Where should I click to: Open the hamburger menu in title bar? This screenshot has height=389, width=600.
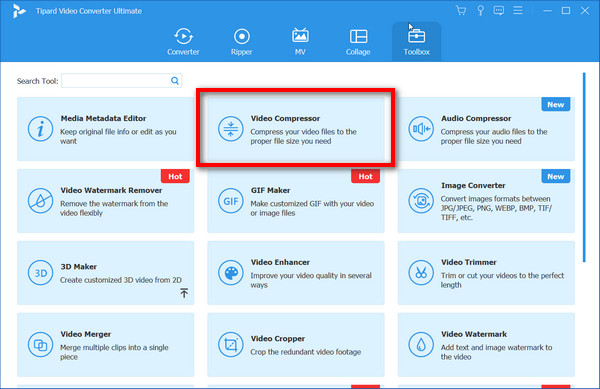tap(518, 10)
